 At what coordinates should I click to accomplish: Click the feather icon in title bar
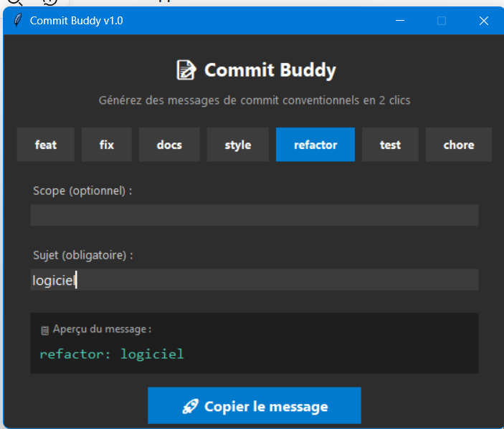(18, 20)
